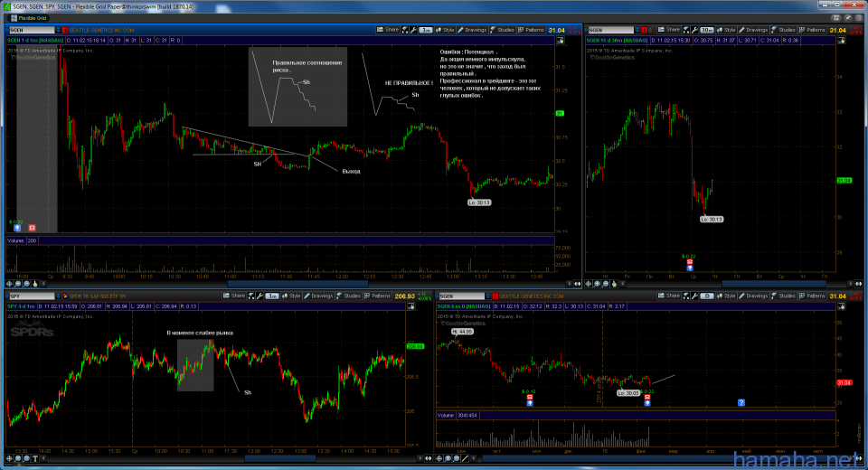
Task: Click Share button in SGEN 30m panel
Action: coord(669,30)
